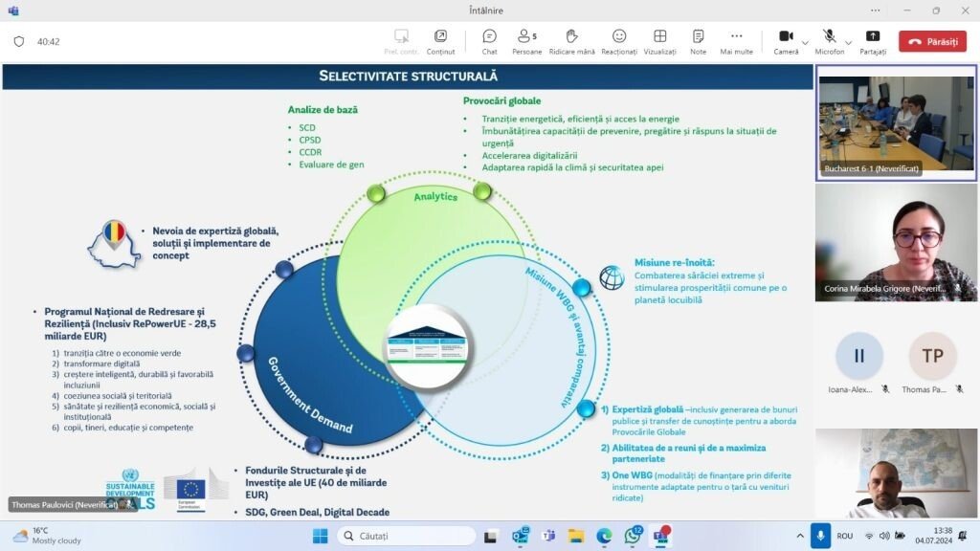Pop out shared Conținut
The height and width of the screenshot is (551, 980).
click(x=440, y=40)
